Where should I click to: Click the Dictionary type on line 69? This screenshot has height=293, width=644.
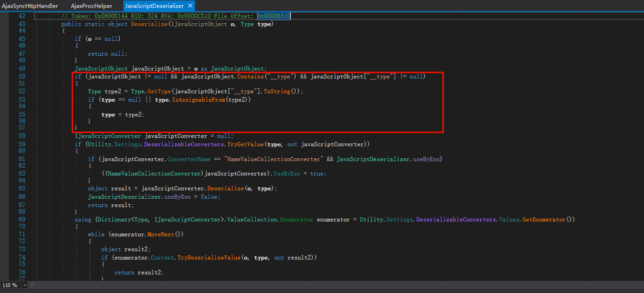[114, 219]
